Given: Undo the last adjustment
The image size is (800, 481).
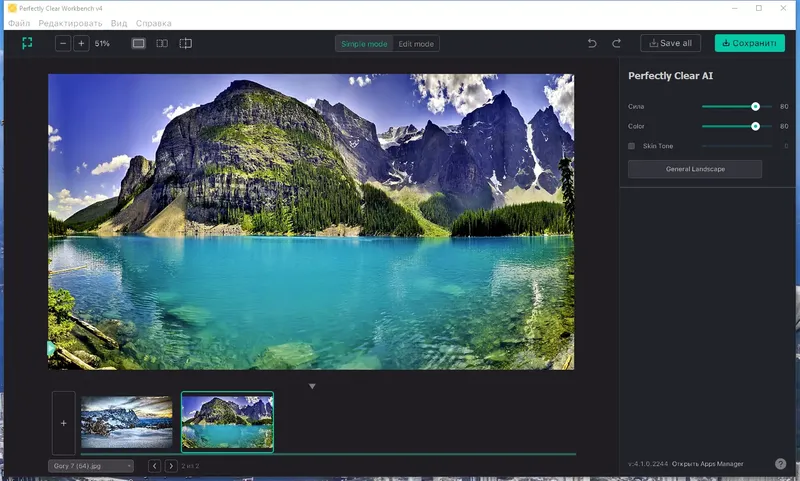Looking at the screenshot, I should click(592, 44).
